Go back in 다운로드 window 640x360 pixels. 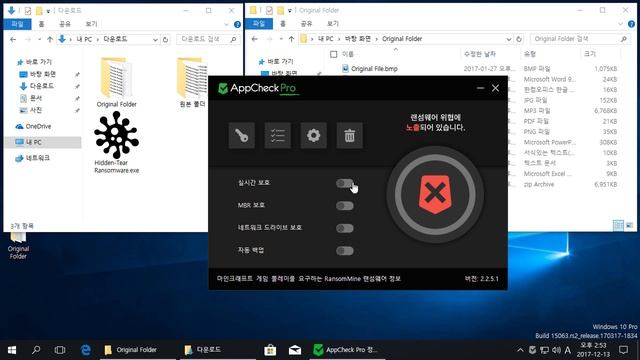click(13, 40)
